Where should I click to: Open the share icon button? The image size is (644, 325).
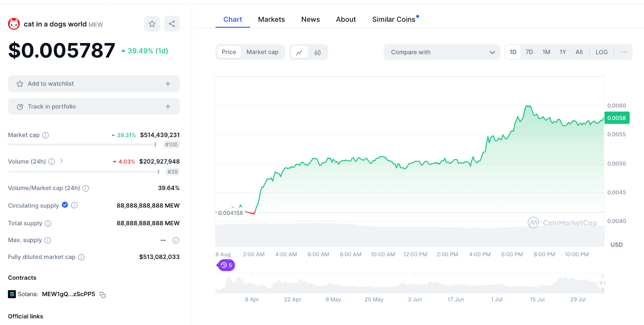[x=172, y=24]
